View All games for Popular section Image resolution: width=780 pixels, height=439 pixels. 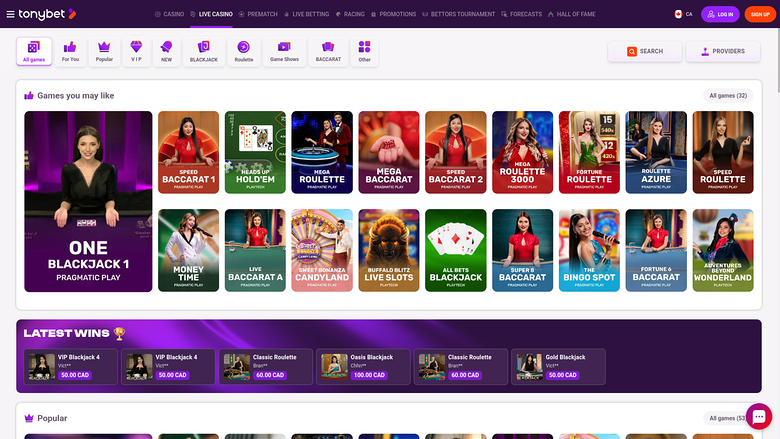coord(728,418)
